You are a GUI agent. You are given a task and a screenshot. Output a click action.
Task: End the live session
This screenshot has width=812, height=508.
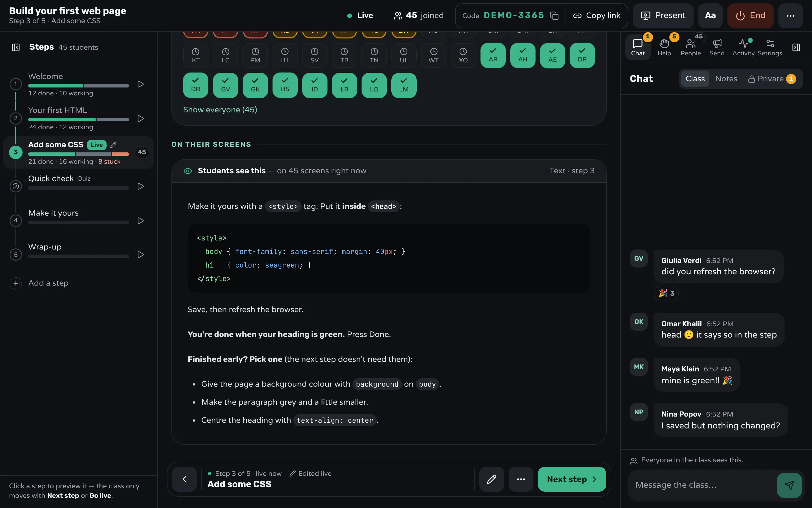(750, 16)
